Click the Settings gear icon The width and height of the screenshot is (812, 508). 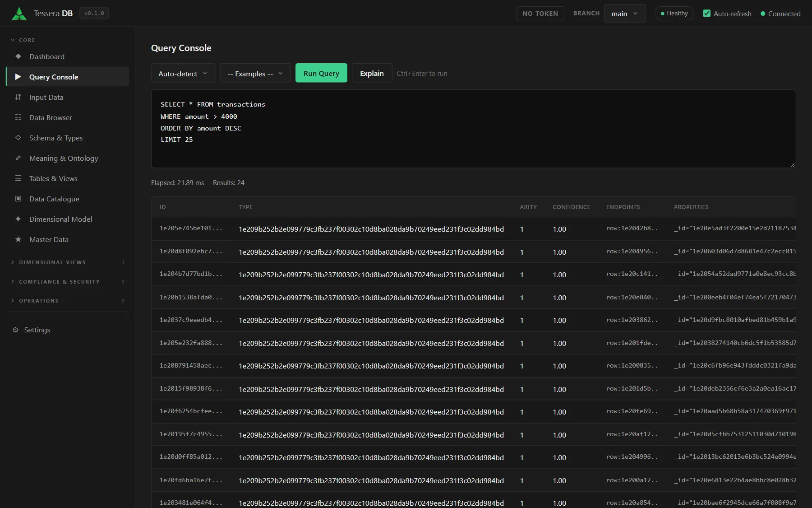tap(15, 330)
